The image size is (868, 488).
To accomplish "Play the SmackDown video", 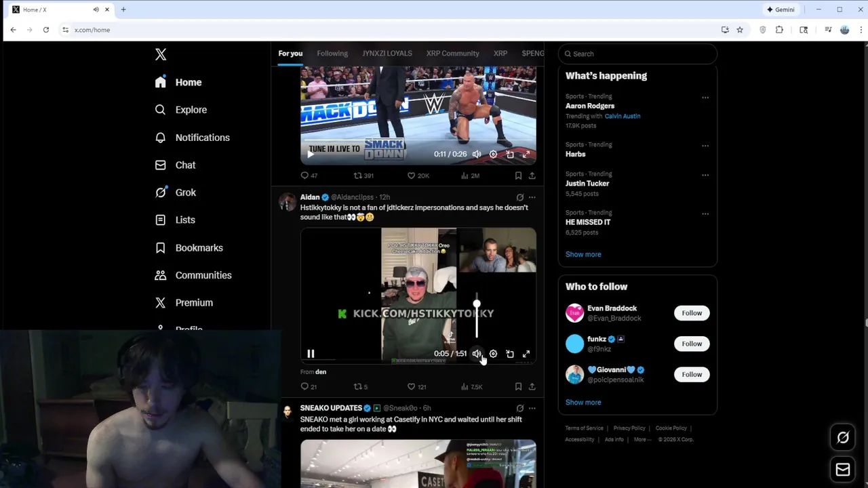I will (311, 154).
